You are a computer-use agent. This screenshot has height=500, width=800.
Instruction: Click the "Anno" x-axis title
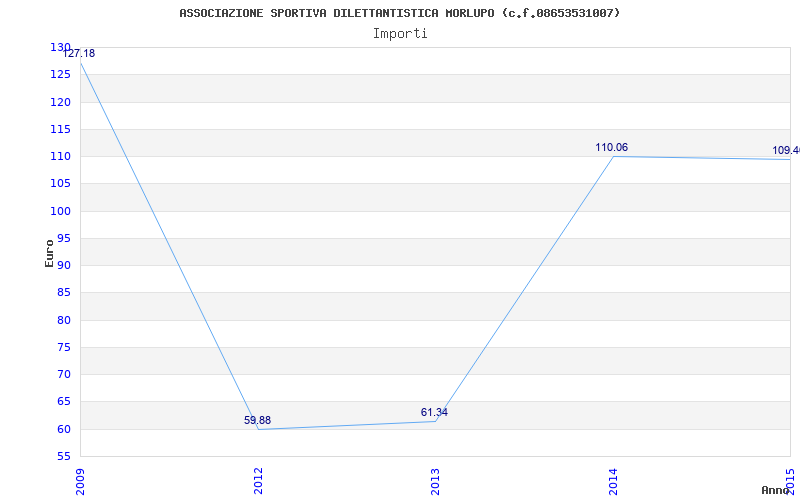click(x=776, y=490)
